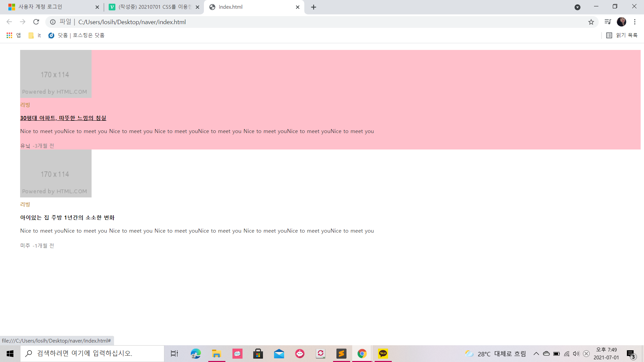Open a new browser tab
Image resolution: width=644 pixels, height=362 pixels.
(313, 7)
